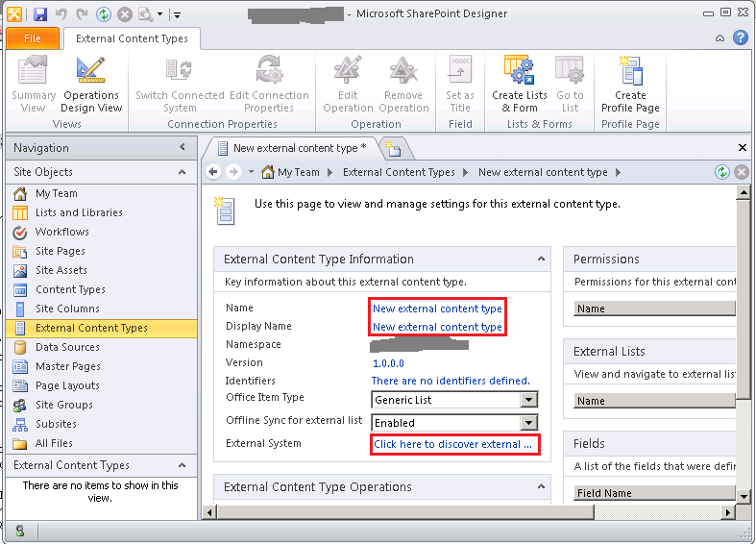Click the Forward navigation arrow
Screen dimensions: 756x544
tap(233, 172)
